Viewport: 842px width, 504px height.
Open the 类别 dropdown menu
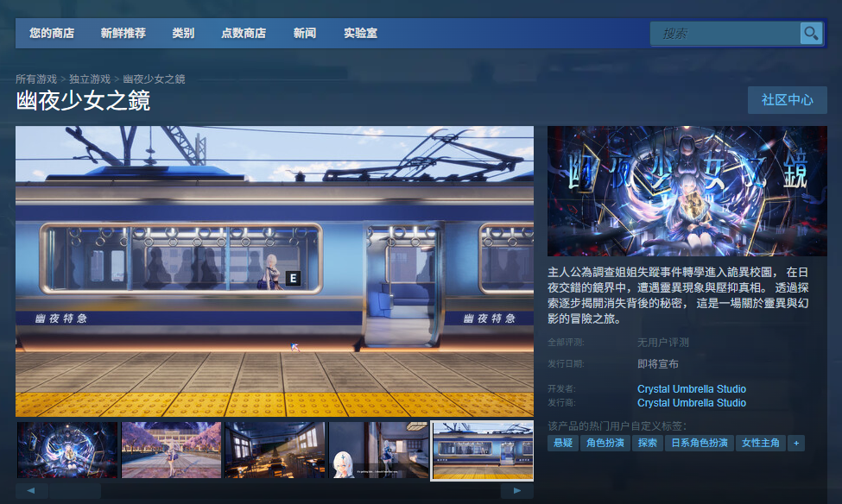(183, 33)
